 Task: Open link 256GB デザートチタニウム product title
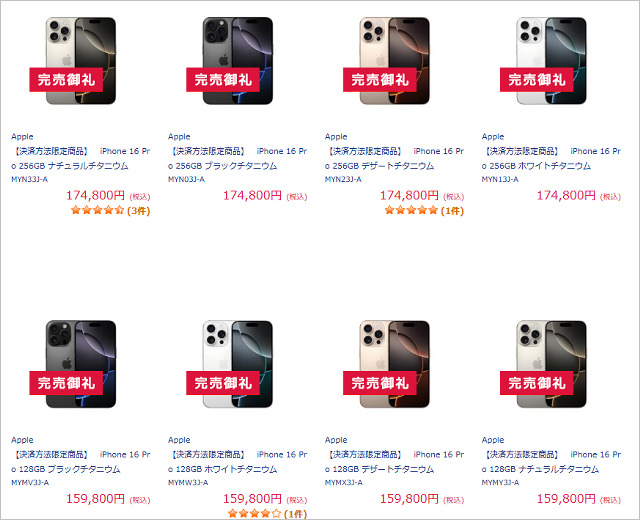394,158
